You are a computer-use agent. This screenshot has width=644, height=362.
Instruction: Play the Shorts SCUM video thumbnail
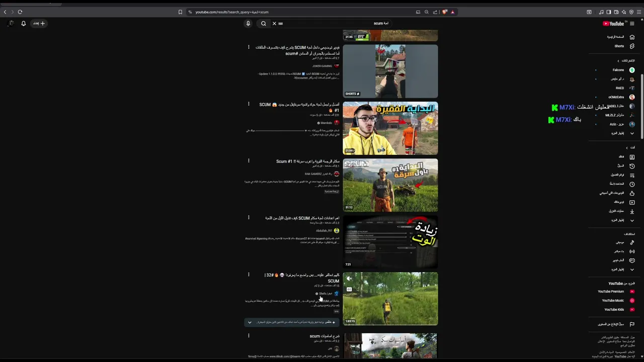[390, 71]
